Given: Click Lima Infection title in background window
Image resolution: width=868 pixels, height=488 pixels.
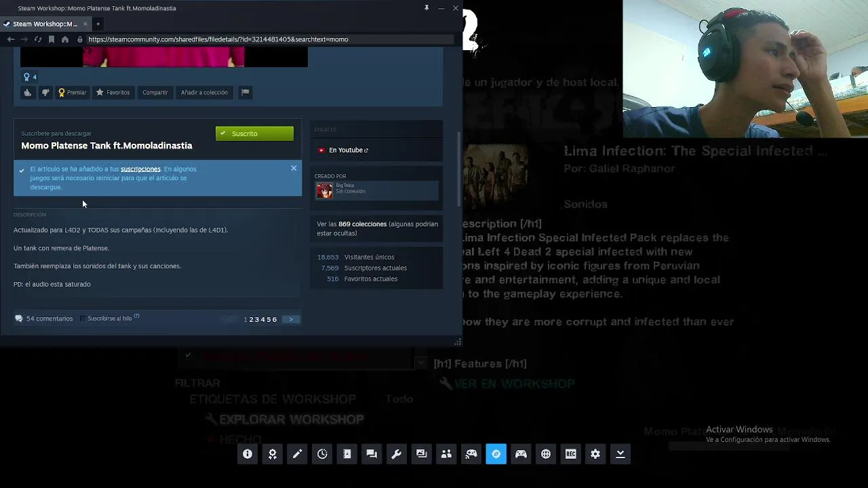Looking at the screenshot, I should click(x=695, y=151).
